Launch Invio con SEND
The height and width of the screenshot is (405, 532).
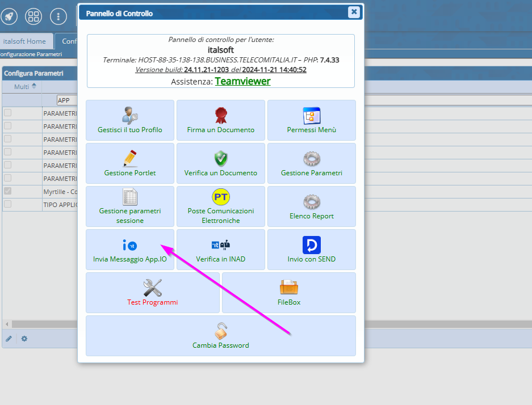311,250
